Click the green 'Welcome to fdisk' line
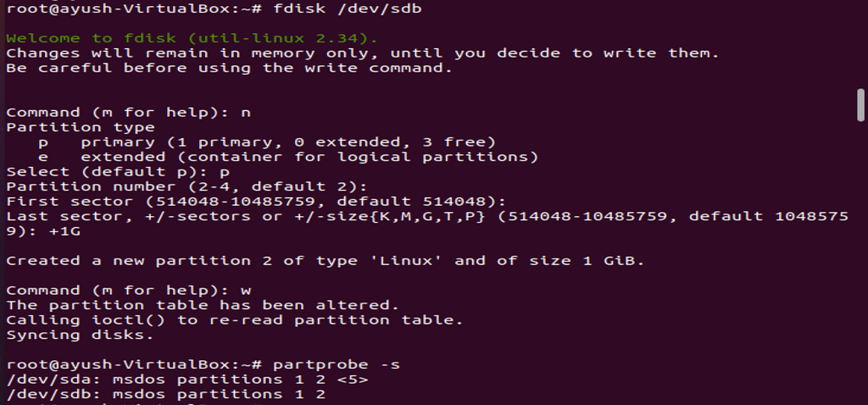 click(192, 38)
